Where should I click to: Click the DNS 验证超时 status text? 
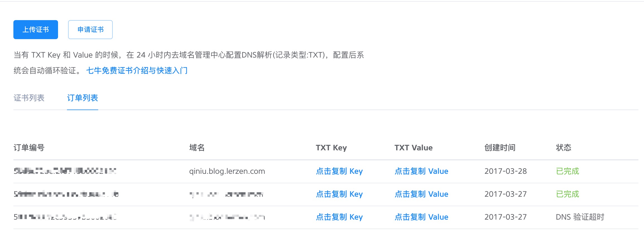pyautogui.click(x=580, y=217)
